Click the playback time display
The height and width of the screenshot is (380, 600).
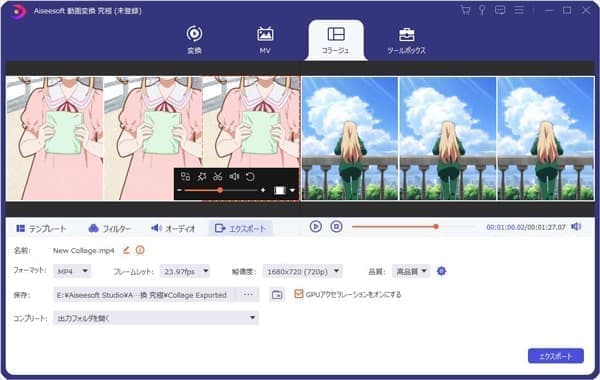[526, 227]
